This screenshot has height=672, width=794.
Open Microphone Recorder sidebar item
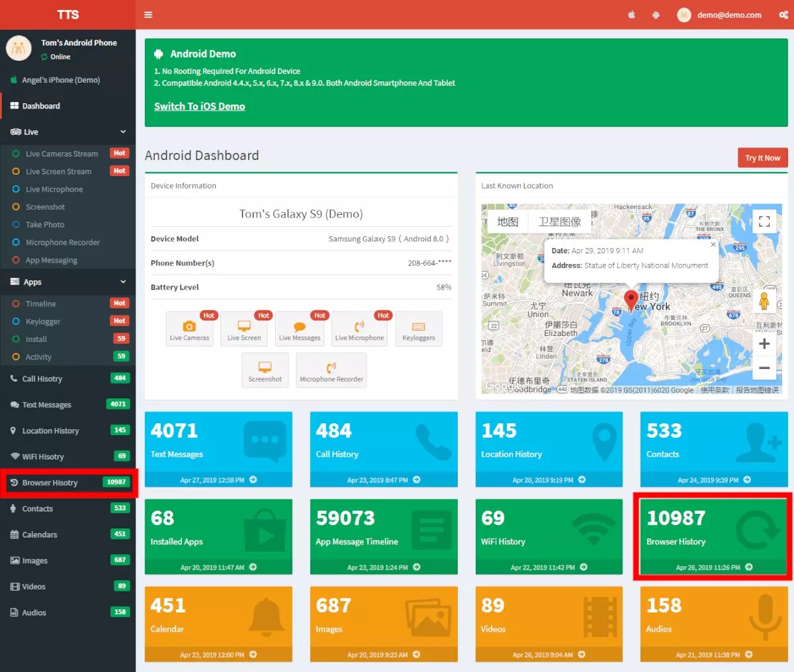67,243
